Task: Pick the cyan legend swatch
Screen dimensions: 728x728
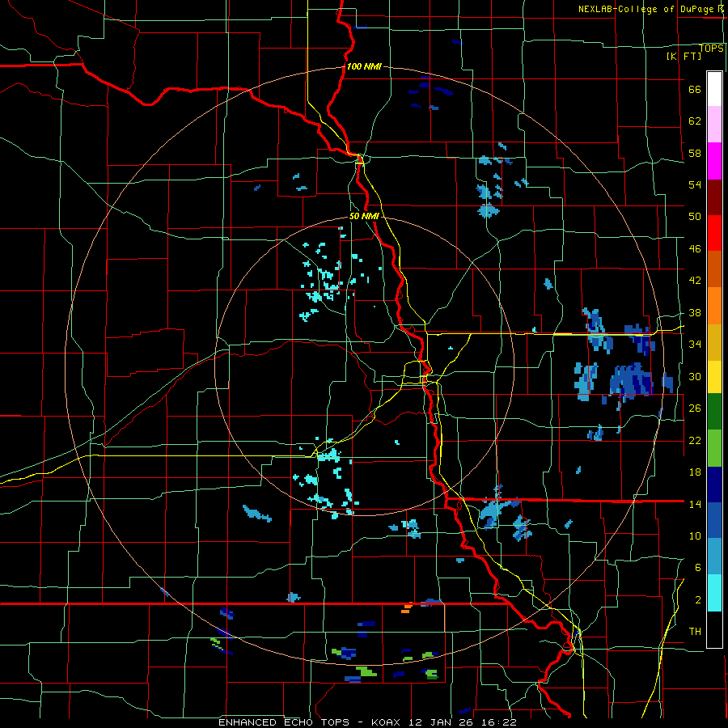Action: 714,593
